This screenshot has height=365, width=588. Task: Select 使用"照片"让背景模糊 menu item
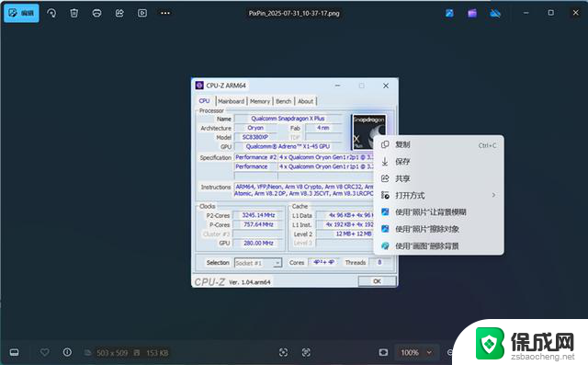click(438, 212)
